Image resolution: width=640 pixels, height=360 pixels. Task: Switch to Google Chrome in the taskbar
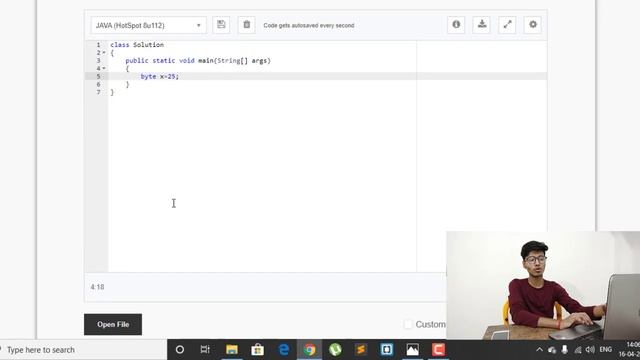coord(309,350)
